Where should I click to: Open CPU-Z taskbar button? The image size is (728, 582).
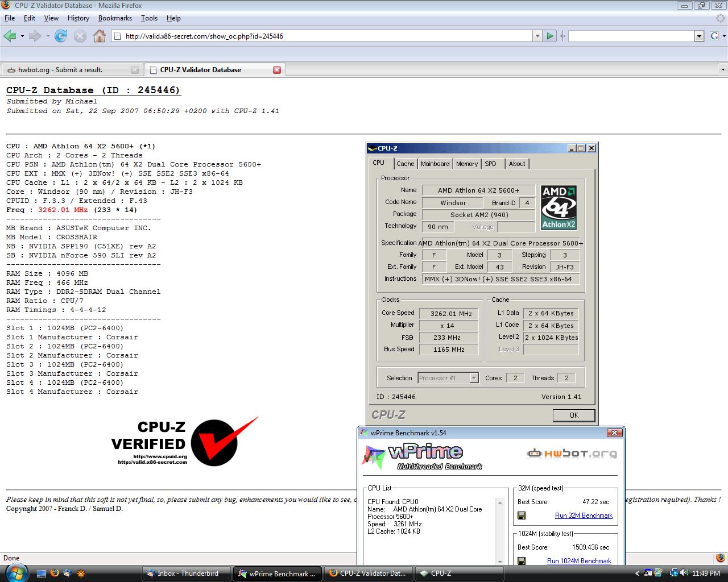[460, 573]
